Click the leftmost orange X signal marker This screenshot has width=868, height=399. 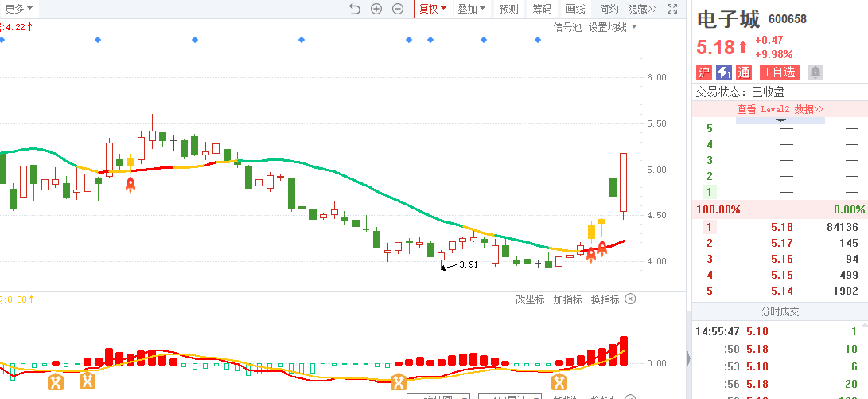55,381
